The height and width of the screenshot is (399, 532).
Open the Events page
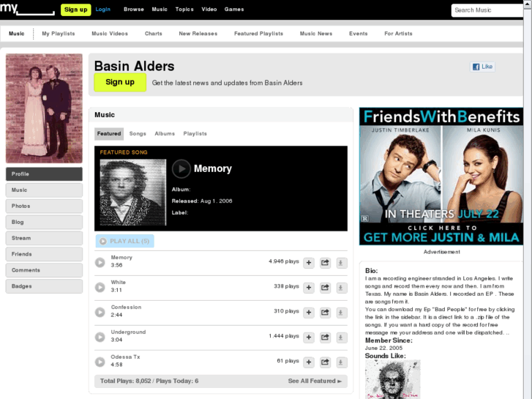point(359,34)
